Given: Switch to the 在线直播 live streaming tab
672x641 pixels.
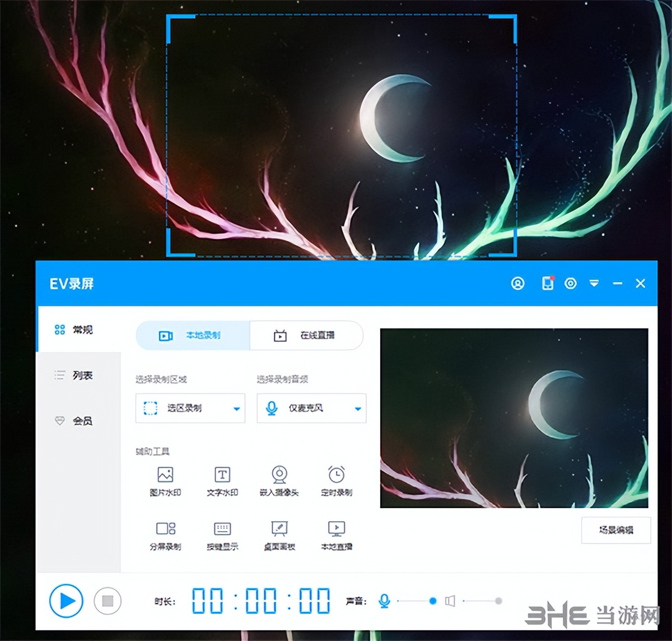Looking at the screenshot, I should point(306,336).
